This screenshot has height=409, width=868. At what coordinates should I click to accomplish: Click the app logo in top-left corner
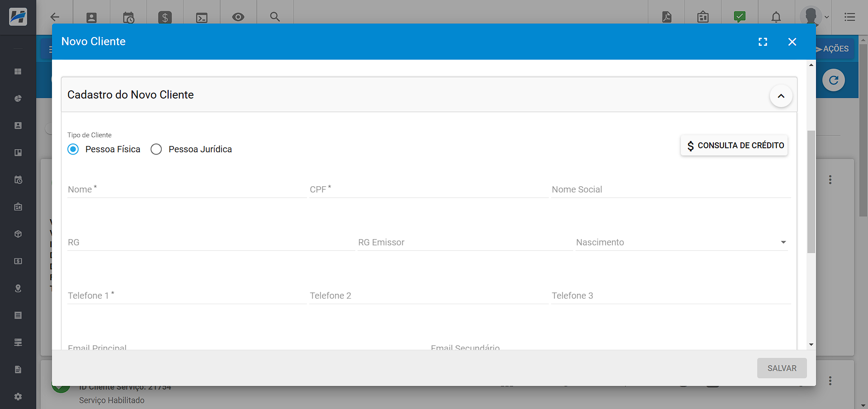point(18,17)
